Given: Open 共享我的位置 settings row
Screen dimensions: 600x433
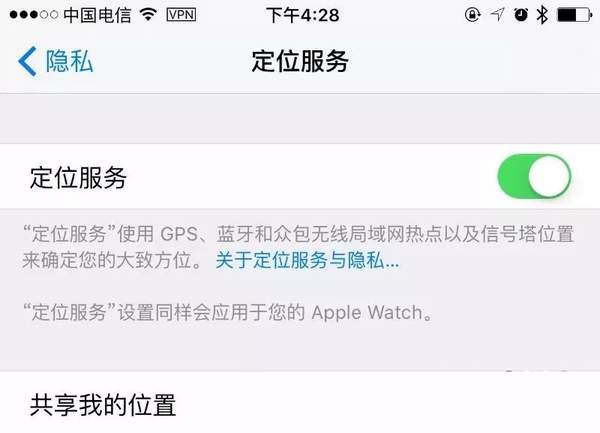Looking at the screenshot, I should click(300, 402).
